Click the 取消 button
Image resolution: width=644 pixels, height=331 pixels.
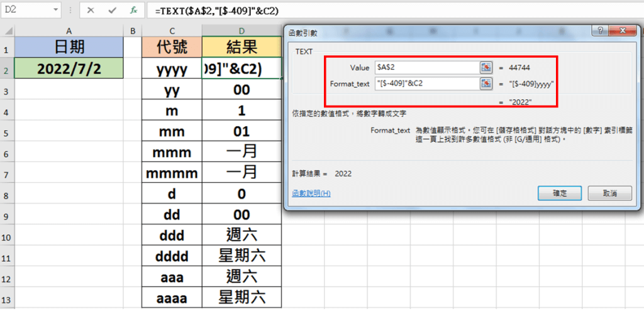click(609, 193)
